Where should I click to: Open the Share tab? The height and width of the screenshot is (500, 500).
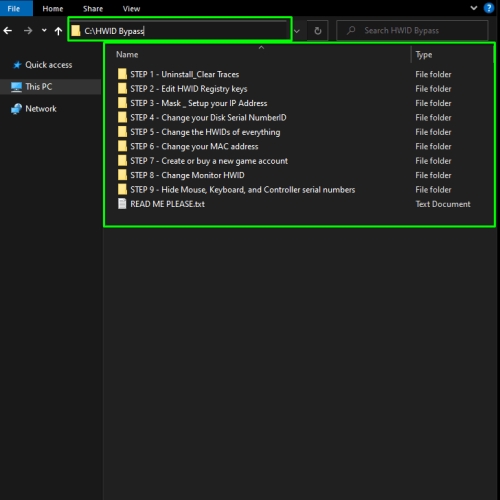(93, 9)
